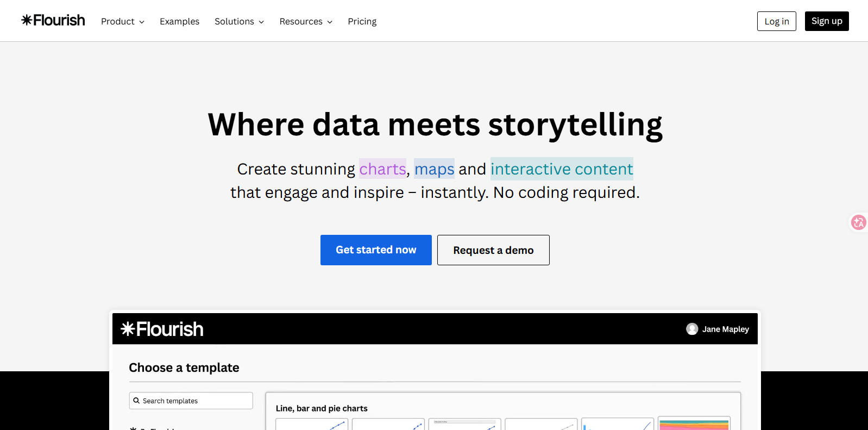Image resolution: width=868 pixels, height=430 pixels.
Task: Expand the Solutions dropdown menu
Action: click(x=240, y=21)
